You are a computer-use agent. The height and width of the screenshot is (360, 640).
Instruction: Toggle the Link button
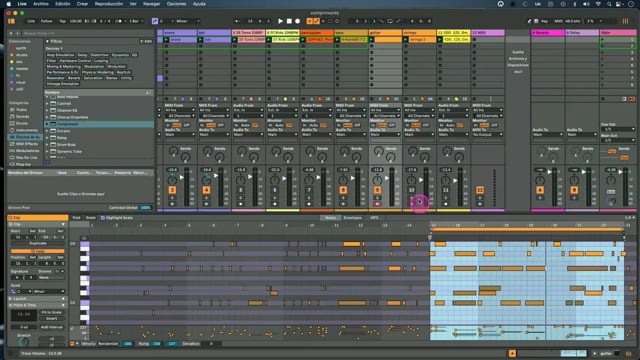point(31,21)
